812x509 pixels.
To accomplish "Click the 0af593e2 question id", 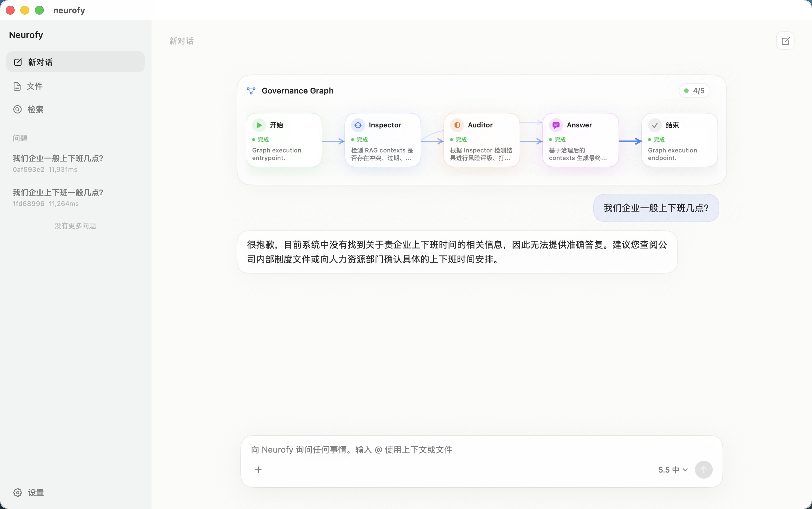I will [28, 170].
